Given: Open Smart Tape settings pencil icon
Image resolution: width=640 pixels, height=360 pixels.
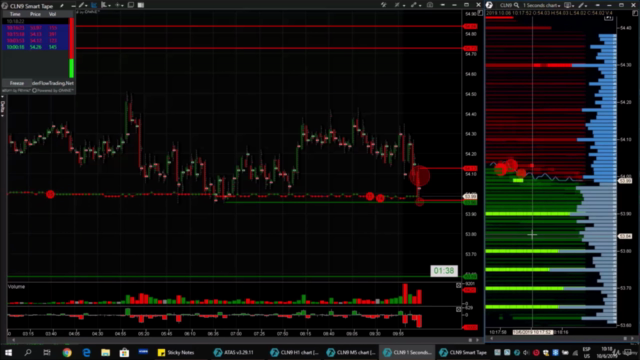Looking at the screenshot, I should pos(62,6).
